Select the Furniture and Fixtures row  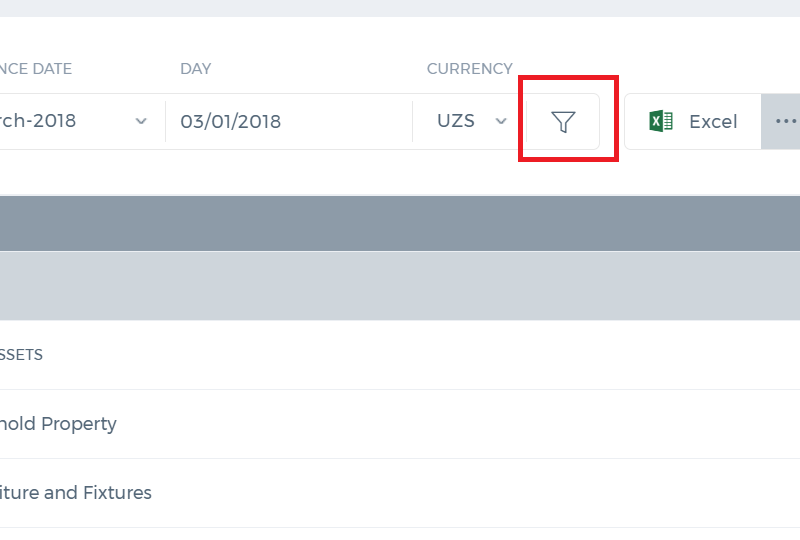pyautogui.click(x=400, y=493)
